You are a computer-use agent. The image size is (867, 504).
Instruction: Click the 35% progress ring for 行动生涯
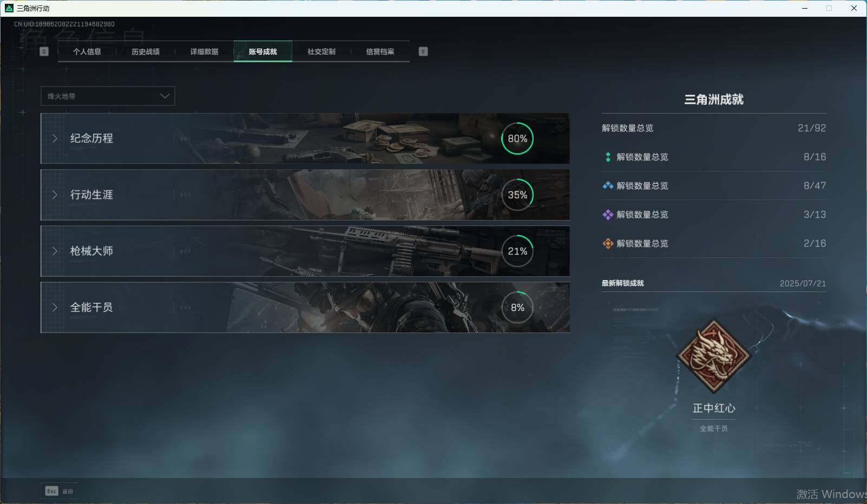tap(517, 195)
